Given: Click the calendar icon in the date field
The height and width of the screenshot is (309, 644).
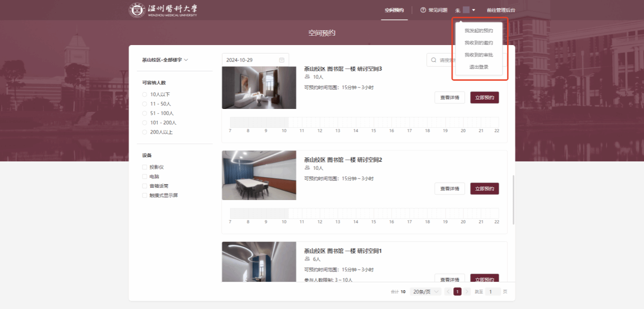Looking at the screenshot, I should (x=282, y=60).
